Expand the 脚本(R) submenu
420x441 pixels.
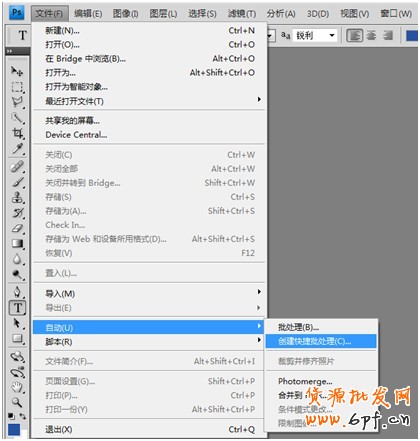click(x=149, y=342)
